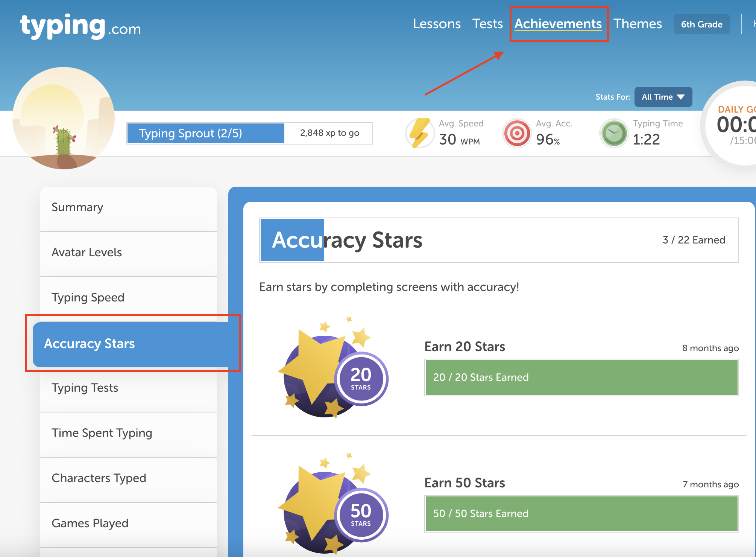Open the Achievements tab

(558, 24)
